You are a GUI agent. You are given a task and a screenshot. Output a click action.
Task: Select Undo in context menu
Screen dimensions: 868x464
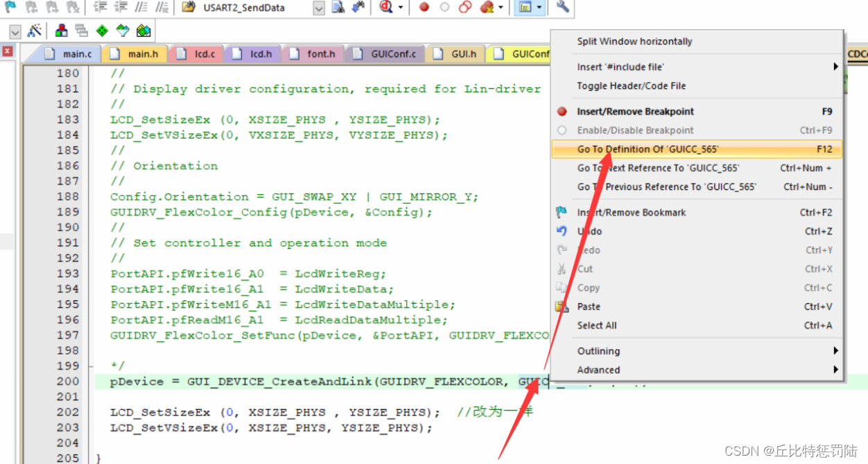pos(697,231)
